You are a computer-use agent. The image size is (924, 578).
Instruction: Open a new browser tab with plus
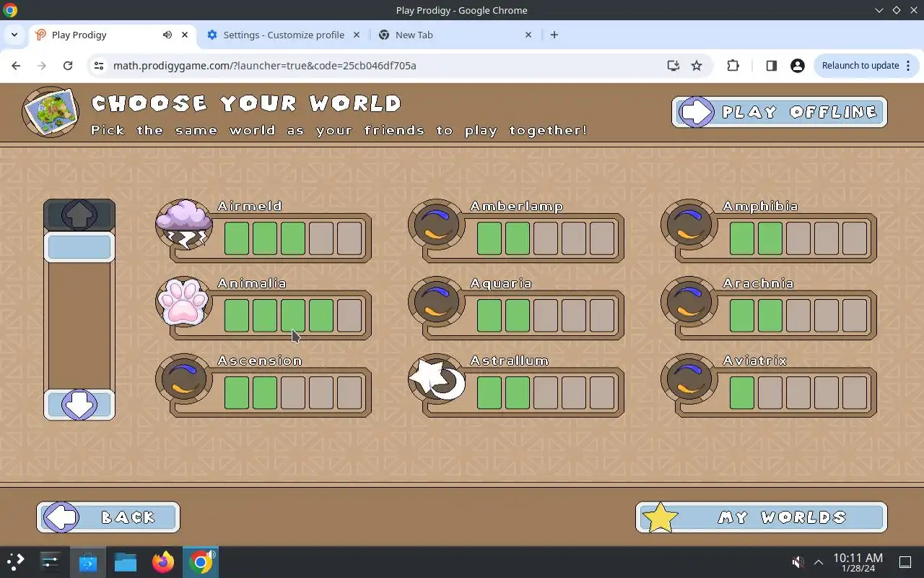click(554, 35)
